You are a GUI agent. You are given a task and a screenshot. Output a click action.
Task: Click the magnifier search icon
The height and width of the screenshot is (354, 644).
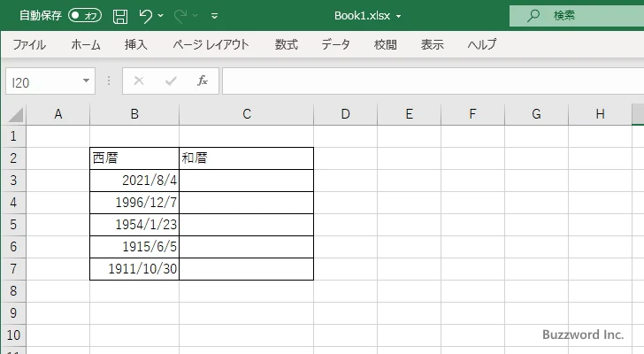[533, 16]
